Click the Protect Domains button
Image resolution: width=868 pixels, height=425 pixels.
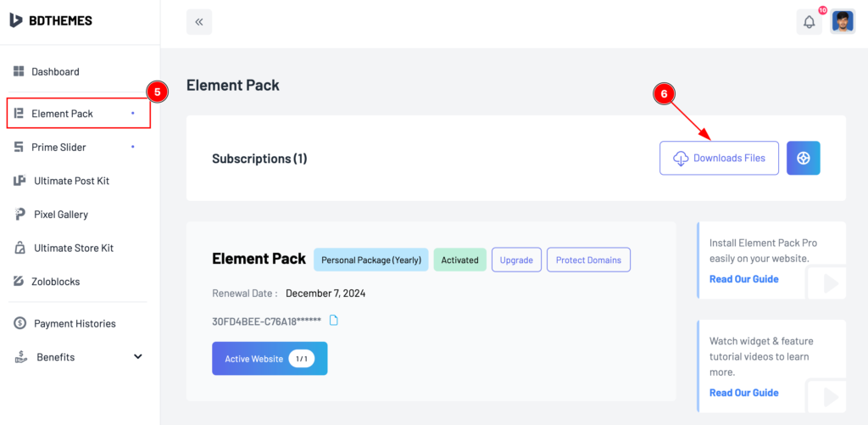[588, 260]
